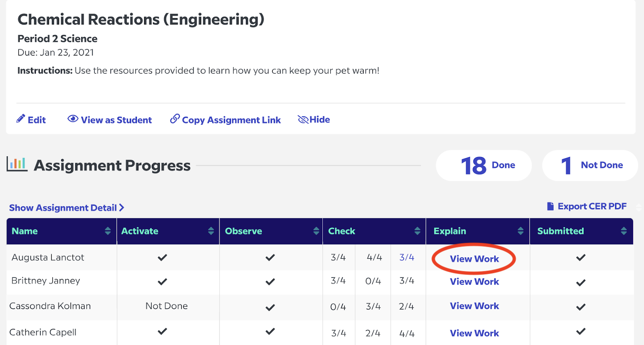The image size is (644, 345).
Task: Click sort arrows in the Check header
Action: tap(417, 231)
